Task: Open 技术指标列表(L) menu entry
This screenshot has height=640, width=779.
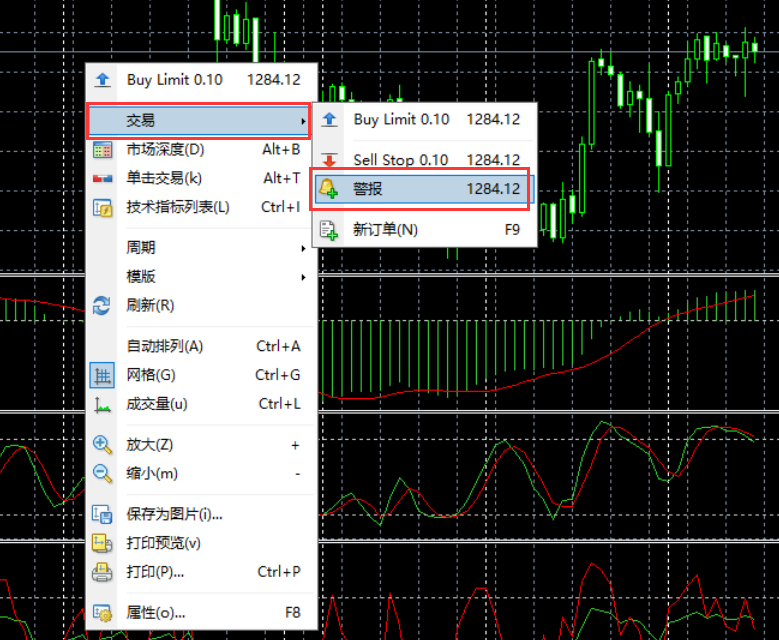Action: click(x=201, y=207)
